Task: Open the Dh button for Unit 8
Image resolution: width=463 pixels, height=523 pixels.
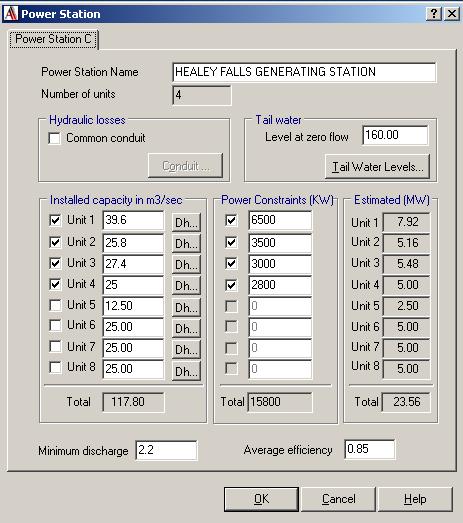Action: point(186,371)
